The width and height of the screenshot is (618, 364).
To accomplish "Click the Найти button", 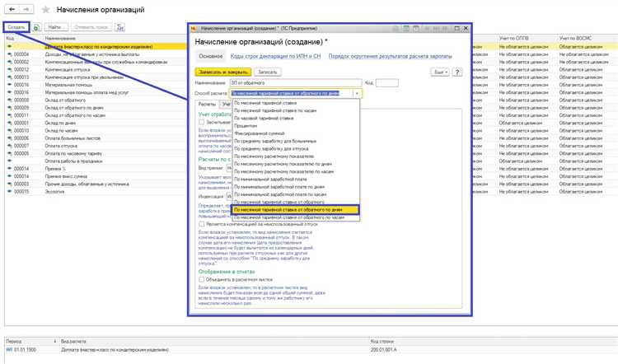I will pyautogui.click(x=56, y=27).
